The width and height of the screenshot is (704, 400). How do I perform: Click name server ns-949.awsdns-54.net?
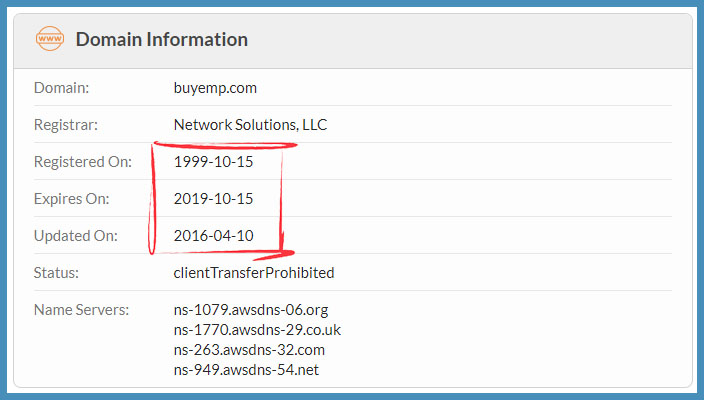(x=246, y=370)
